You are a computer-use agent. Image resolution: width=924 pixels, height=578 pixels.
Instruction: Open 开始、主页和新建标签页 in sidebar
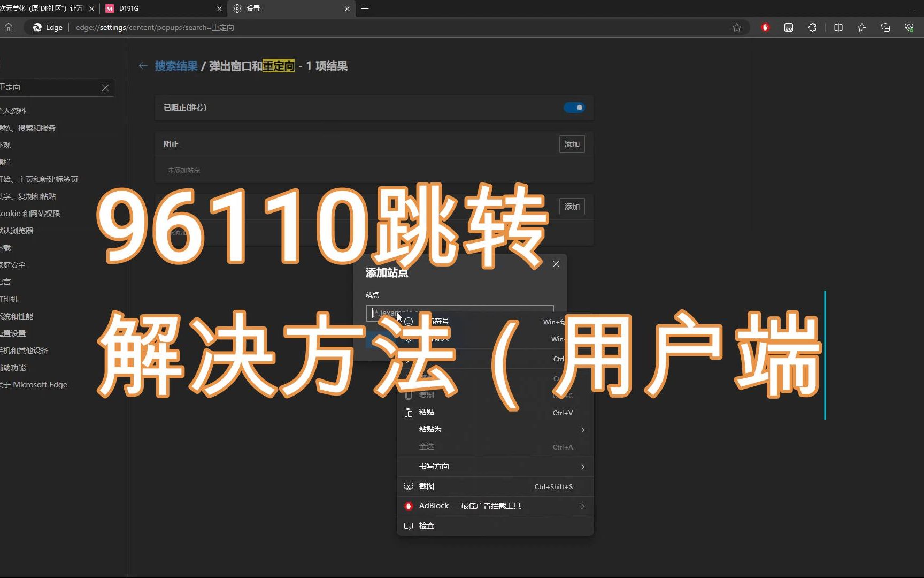coord(39,179)
